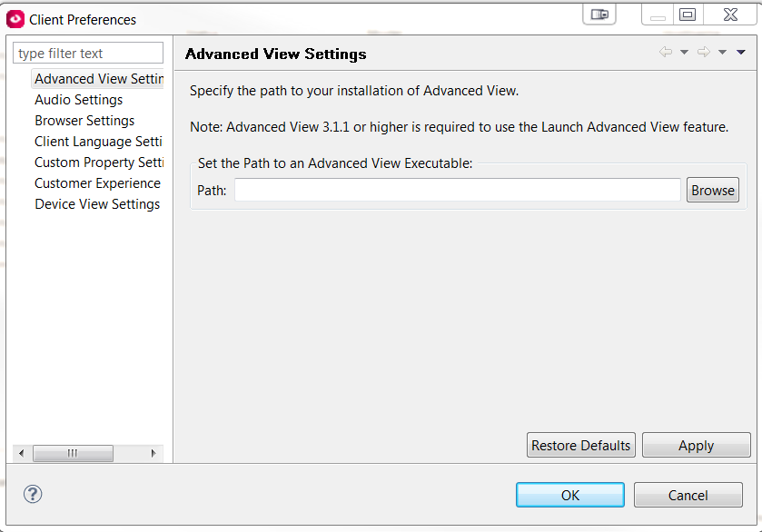
Task: Click left scroll arrow in sidebar
Action: (22, 453)
